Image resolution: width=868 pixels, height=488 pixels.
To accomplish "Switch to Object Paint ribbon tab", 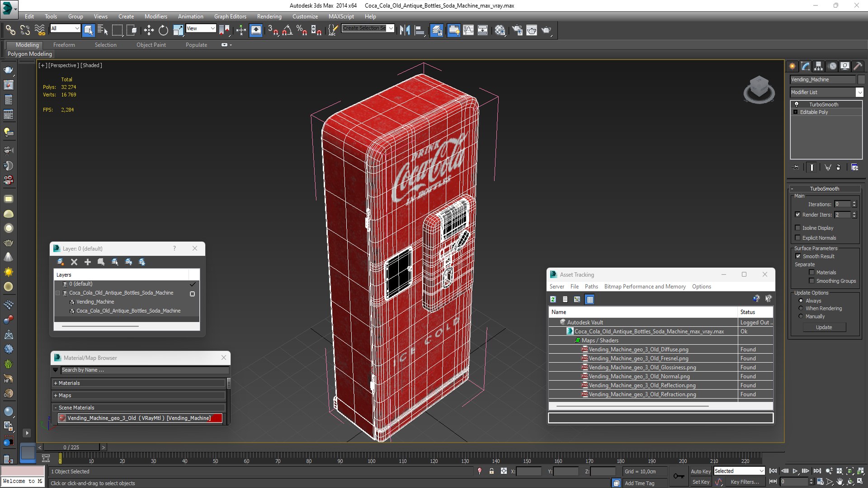I will click(x=151, y=45).
